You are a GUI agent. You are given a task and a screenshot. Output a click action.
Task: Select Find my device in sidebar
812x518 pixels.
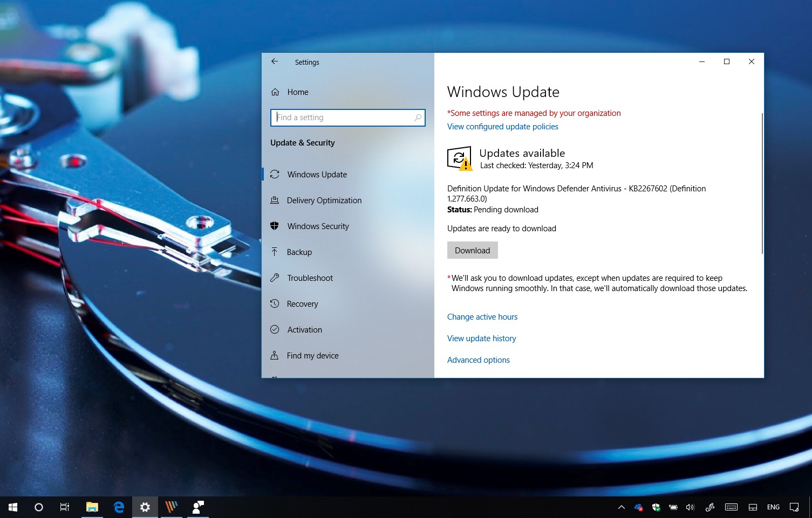pos(348,355)
